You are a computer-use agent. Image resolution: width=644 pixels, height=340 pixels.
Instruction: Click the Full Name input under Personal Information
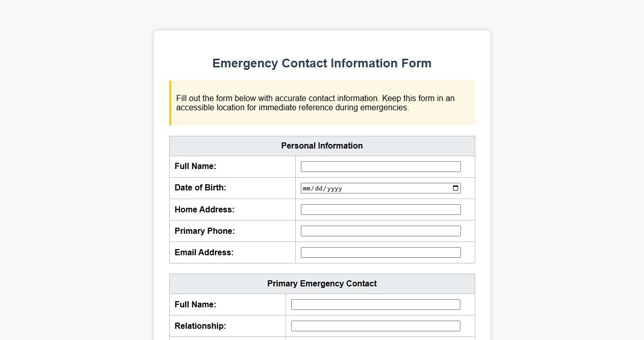(x=380, y=166)
